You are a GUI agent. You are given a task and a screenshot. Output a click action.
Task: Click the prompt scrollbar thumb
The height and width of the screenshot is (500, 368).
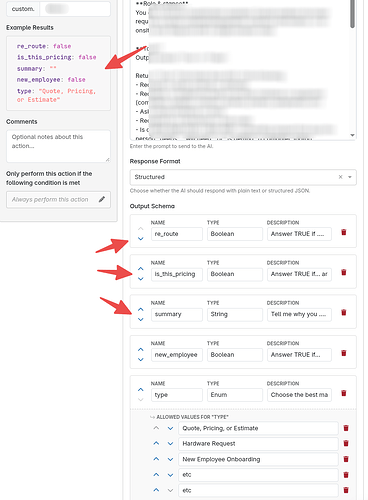click(x=352, y=13)
